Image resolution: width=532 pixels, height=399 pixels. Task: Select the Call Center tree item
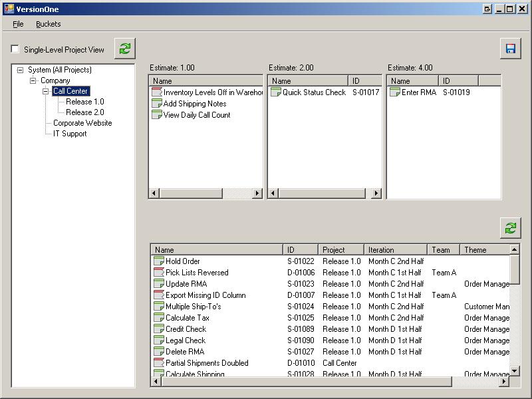[x=71, y=91]
